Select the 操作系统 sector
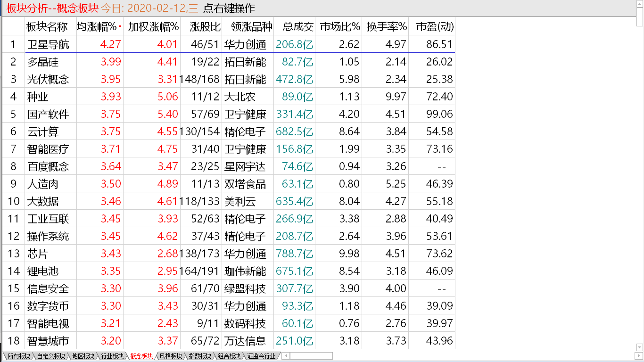 click(x=48, y=236)
